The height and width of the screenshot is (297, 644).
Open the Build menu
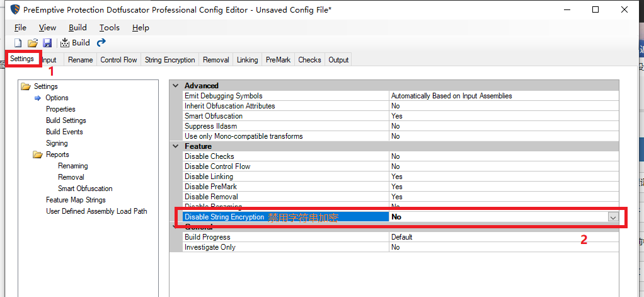[78, 28]
